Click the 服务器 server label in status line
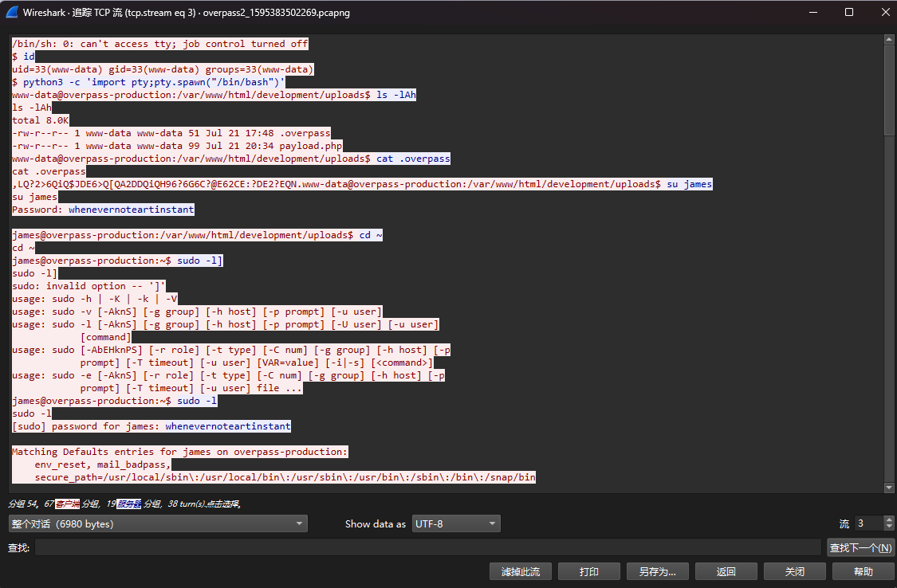Image resolution: width=897 pixels, height=588 pixels. coord(128,504)
